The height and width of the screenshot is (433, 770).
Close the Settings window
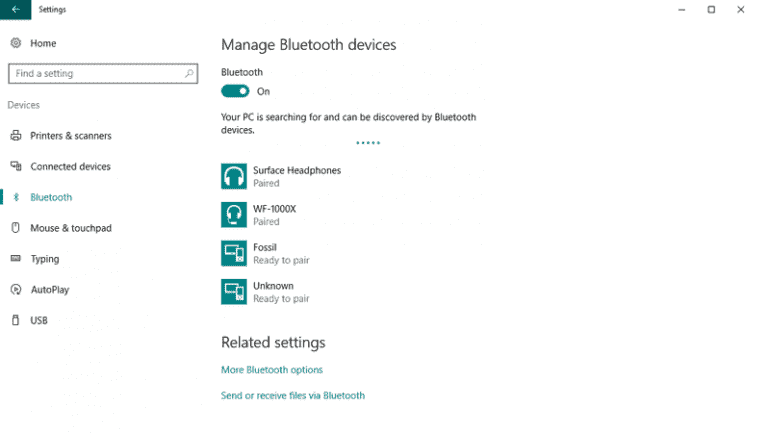pyautogui.click(x=741, y=9)
